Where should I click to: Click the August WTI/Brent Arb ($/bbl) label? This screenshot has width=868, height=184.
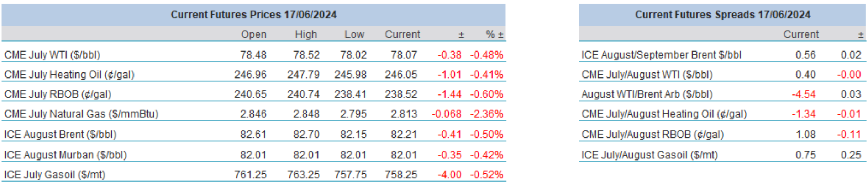point(647,94)
